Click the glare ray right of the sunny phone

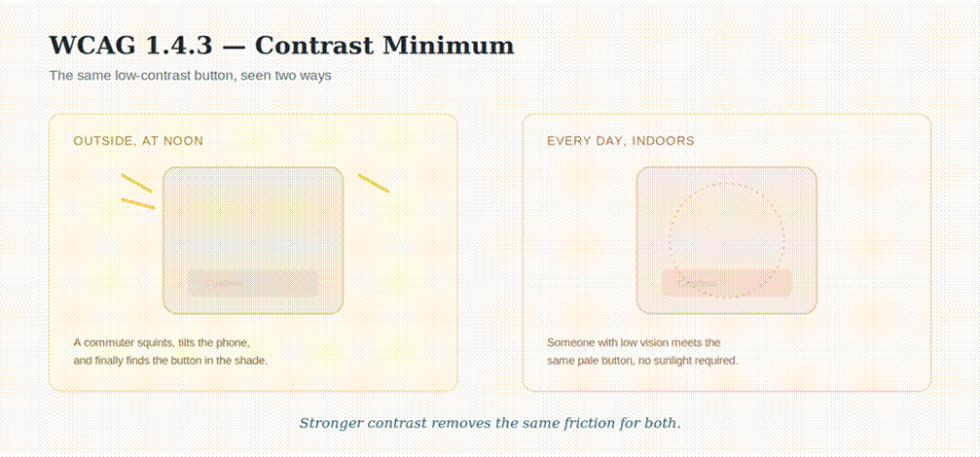pos(374,183)
